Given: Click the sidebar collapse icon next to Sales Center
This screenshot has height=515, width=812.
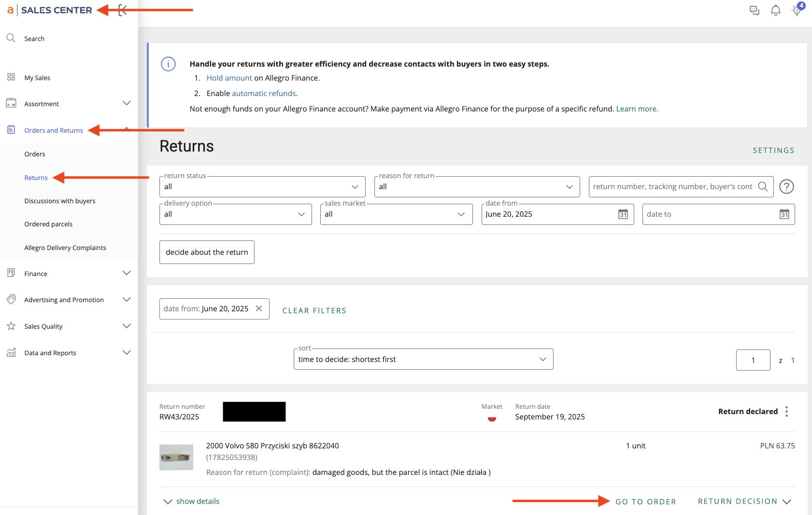Looking at the screenshot, I should pyautogui.click(x=123, y=10).
